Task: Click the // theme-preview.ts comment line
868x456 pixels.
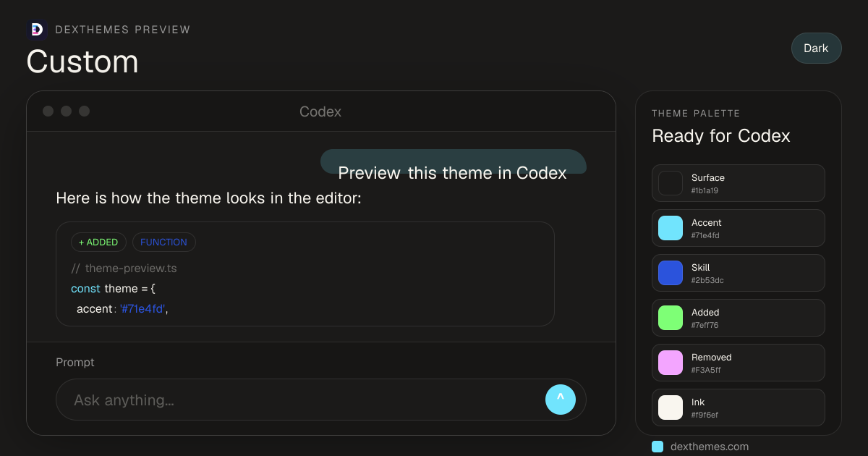Action: (x=124, y=269)
